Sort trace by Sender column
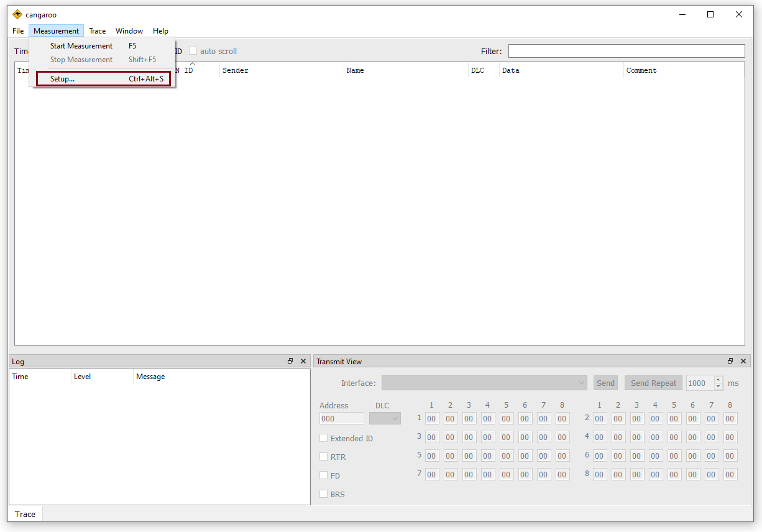762x532 pixels. [x=282, y=70]
